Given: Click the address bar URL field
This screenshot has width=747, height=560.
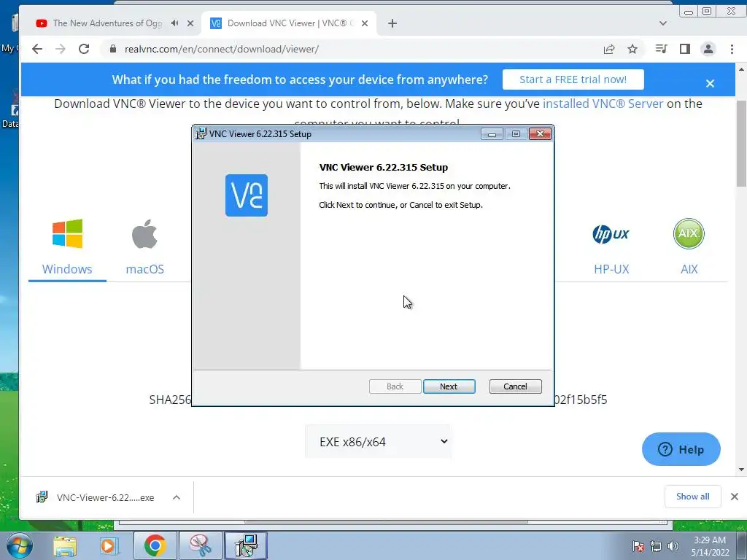Looking at the screenshot, I should [x=352, y=49].
